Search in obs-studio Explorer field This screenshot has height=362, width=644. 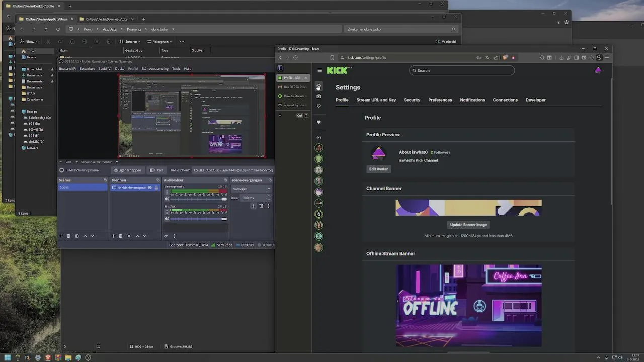401,29
